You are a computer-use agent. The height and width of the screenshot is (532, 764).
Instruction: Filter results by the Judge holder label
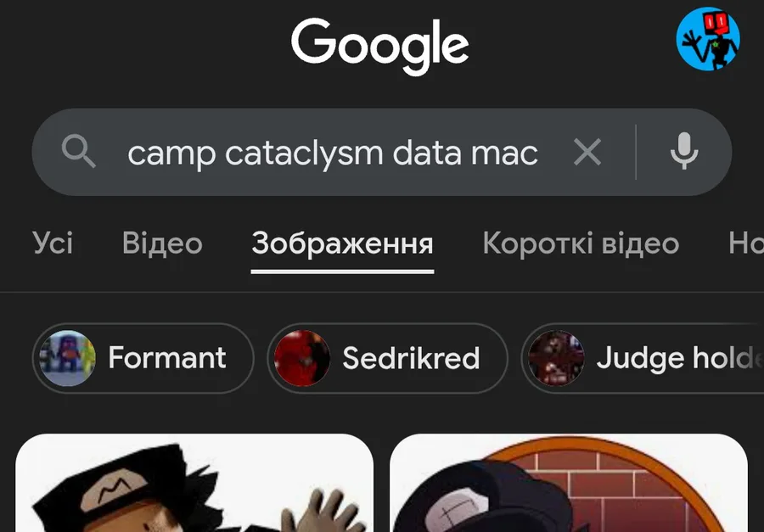click(x=680, y=359)
